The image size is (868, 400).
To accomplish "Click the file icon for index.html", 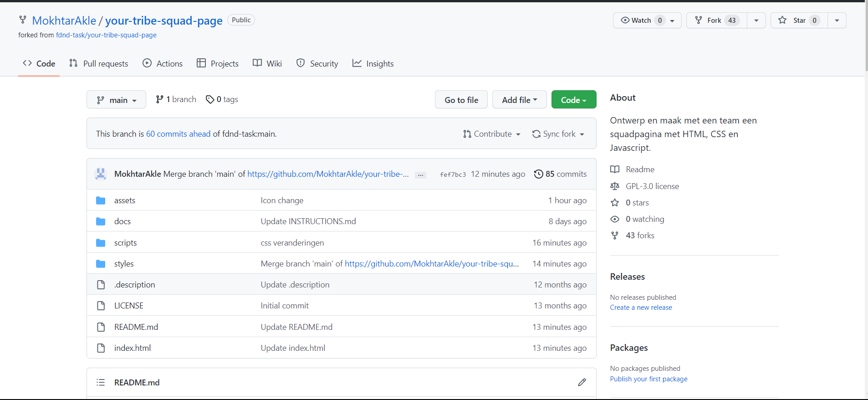I will (101, 348).
